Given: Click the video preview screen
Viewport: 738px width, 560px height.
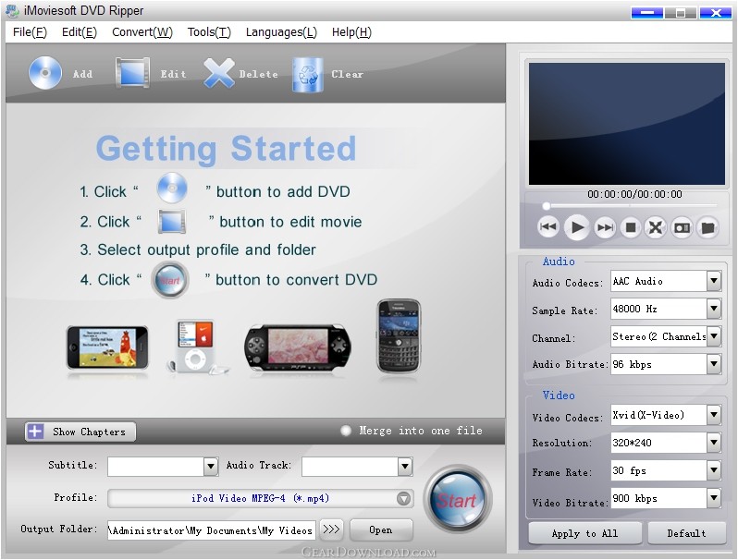Looking at the screenshot, I should (x=627, y=124).
